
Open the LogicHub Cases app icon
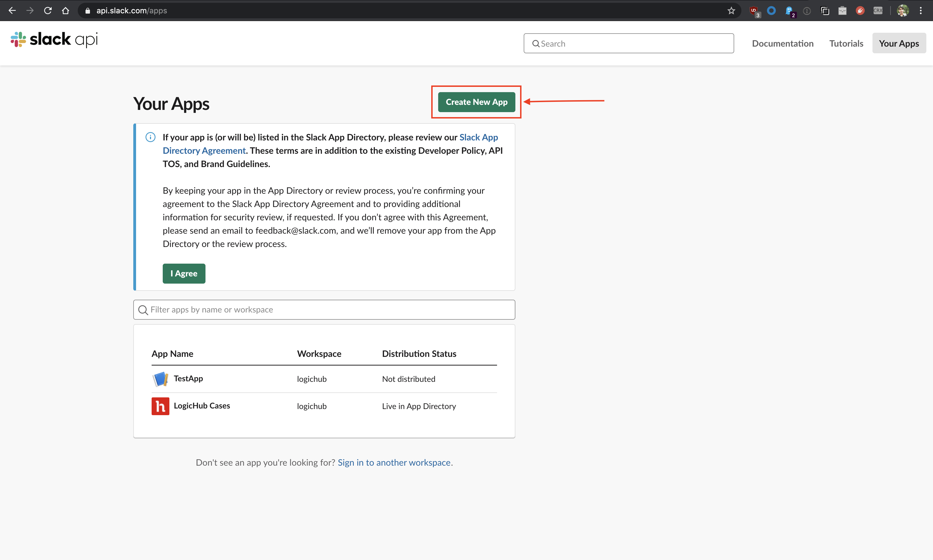pyautogui.click(x=160, y=406)
